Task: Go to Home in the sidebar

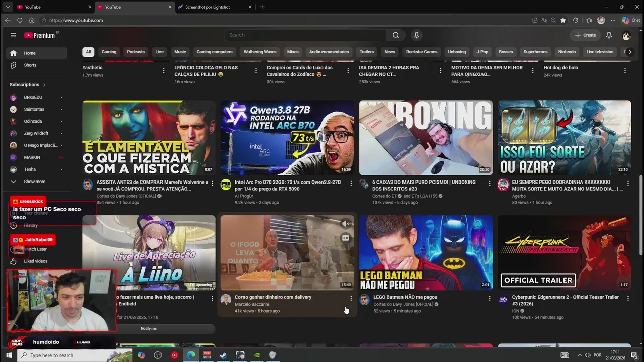Action: (37, 53)
